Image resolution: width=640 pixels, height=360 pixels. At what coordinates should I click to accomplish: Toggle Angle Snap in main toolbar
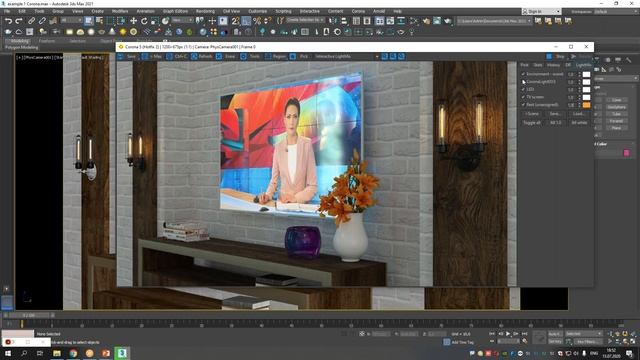tap(246, 21)
